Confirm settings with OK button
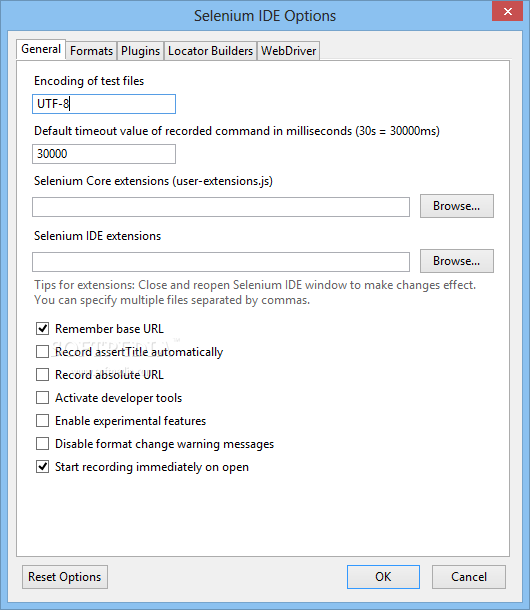The width and height of the screenshot is (530, 610). [383, 577]
